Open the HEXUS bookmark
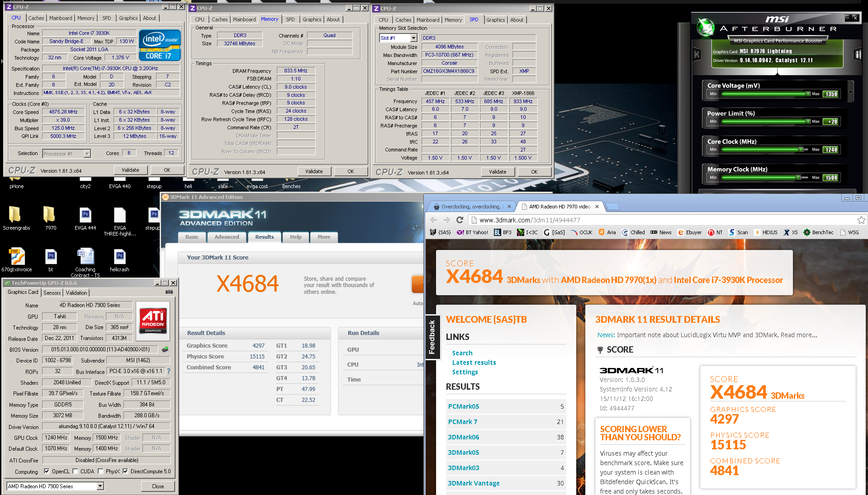The height and width of the screenshot is (495, 868). click(765, 232)
